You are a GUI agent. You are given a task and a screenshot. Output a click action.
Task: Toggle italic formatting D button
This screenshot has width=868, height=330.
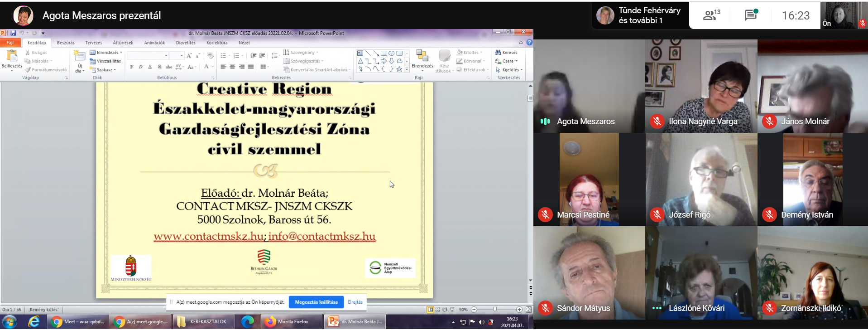[141, 67]
